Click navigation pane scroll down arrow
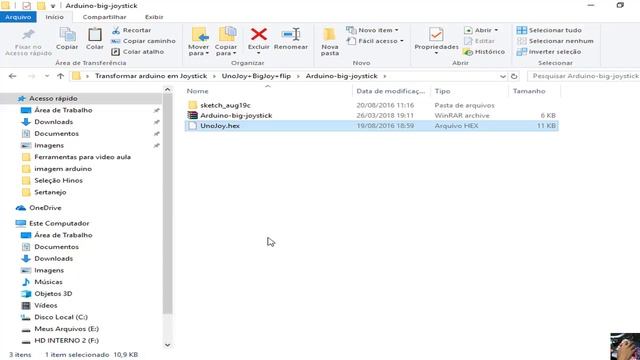 point(167,345)
